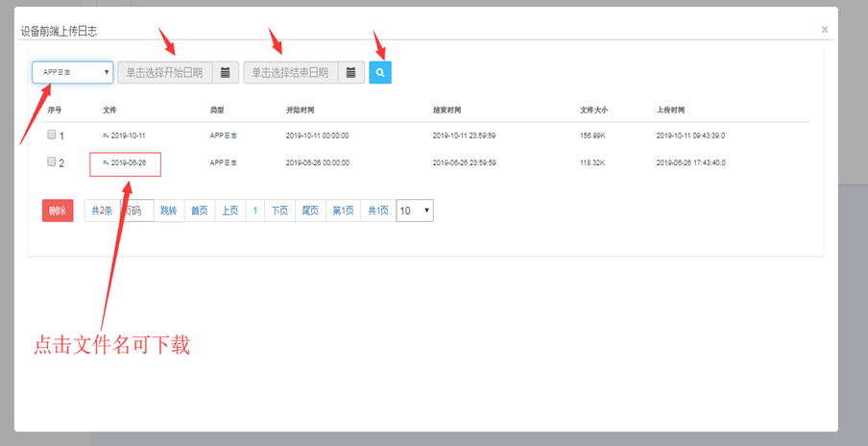The width and height of the screenshot is (868, 446).
Task: Click the 单击选择开始日期 input field
Action: [x=164, y=72]
